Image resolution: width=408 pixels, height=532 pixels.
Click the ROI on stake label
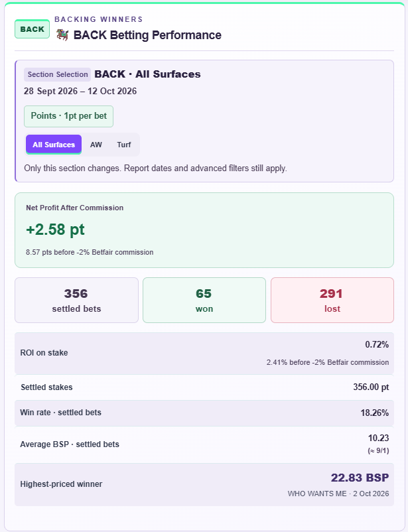44,353
